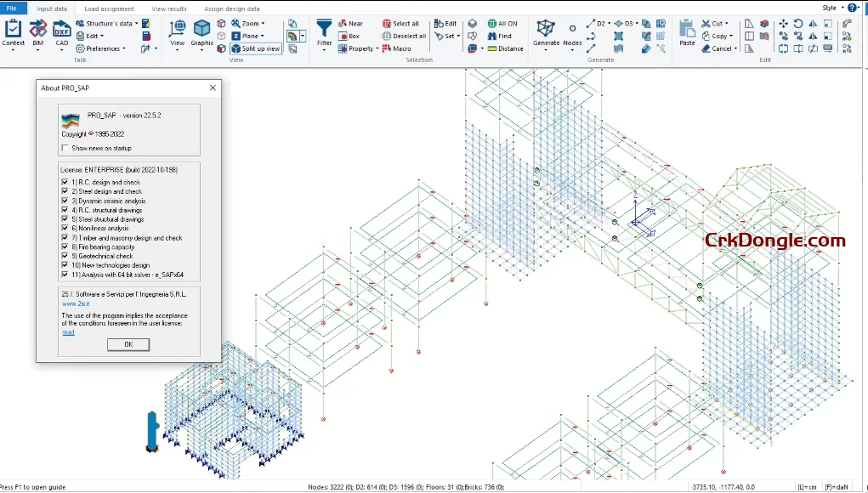Image resolution: width=868 pixels, height=493 pixels.
Task: Open the Zoom dropdown
Action: pos(264,24)
